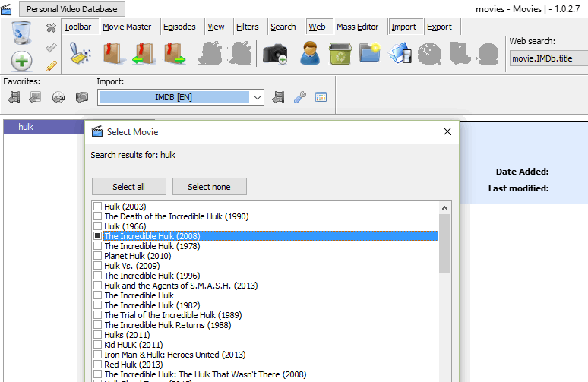Click the person avatar icon

pyautogui.click(x=310, y=53)
